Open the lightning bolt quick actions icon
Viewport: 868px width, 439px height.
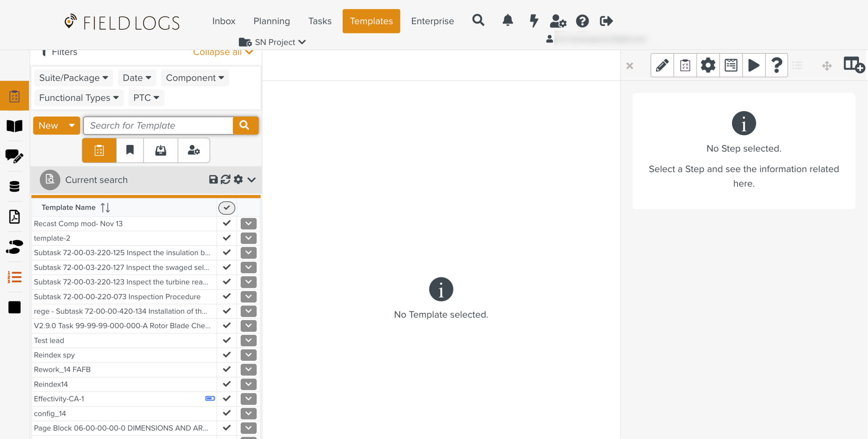click(x=534, y=21)
